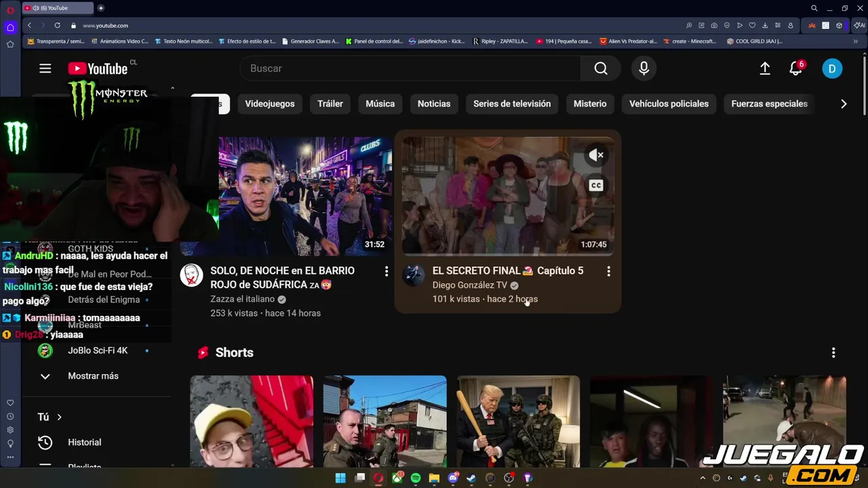The width and height of the screenshot is (868, 488).
Task: Open the Opera sidebar history clock
Action: point(10,416)
